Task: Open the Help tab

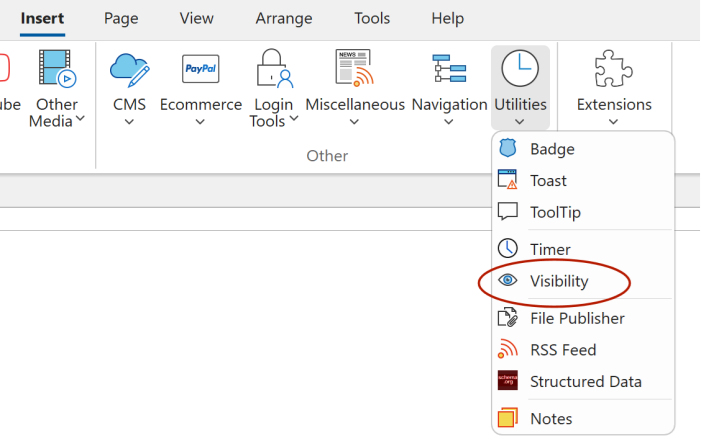Action: click(447, 18)
